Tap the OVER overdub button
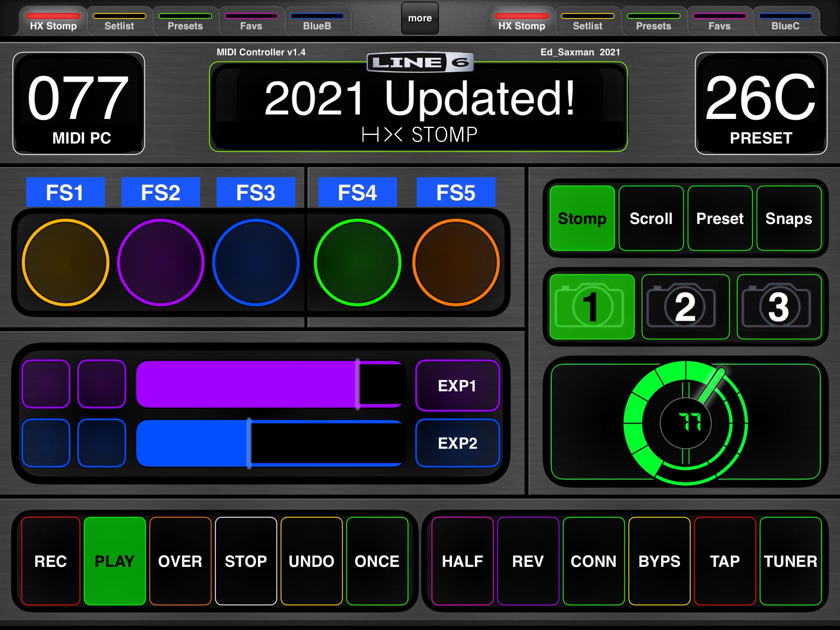This screenshot has width=840, height=630. click(180, 561)
